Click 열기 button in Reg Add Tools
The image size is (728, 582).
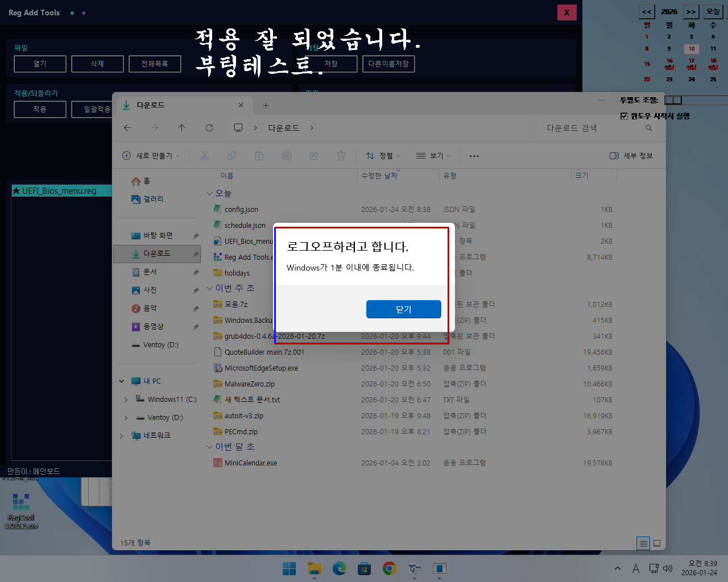(x=40, y=64)
